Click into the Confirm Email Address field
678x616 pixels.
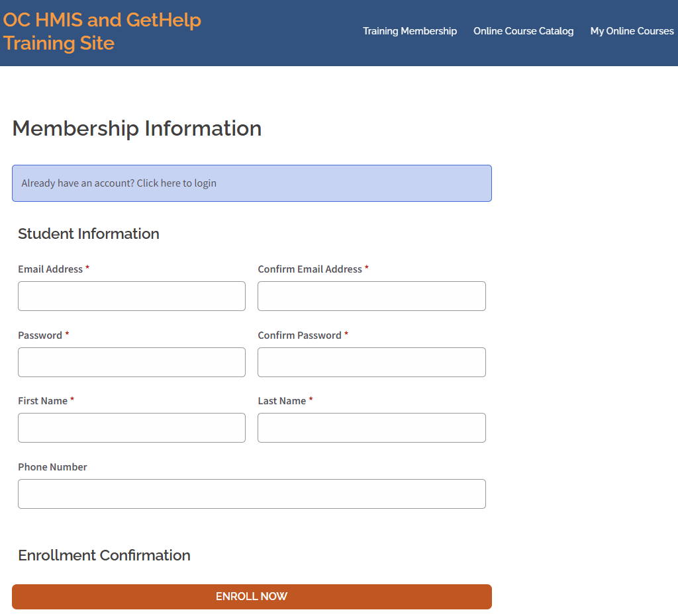click(x=371, y=296)
